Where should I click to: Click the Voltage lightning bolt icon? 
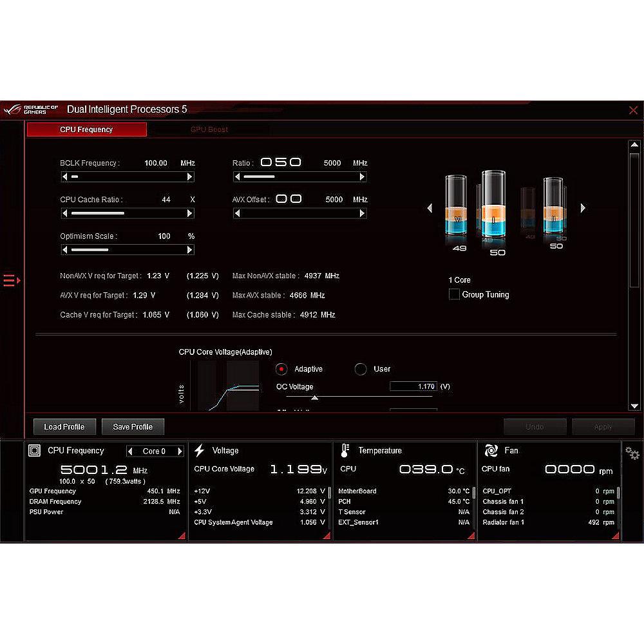pyautogui.click(x=200, y=450)
